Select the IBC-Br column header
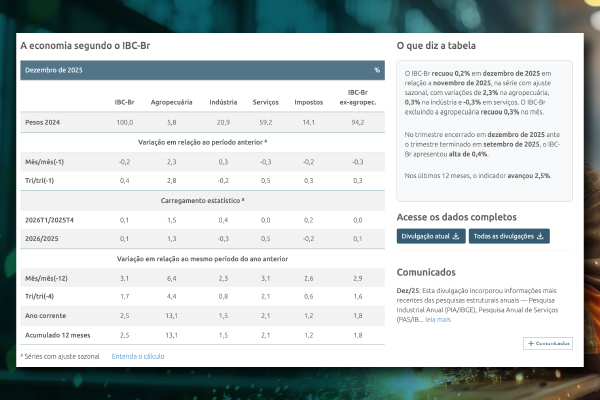 (x=125, y=102)
